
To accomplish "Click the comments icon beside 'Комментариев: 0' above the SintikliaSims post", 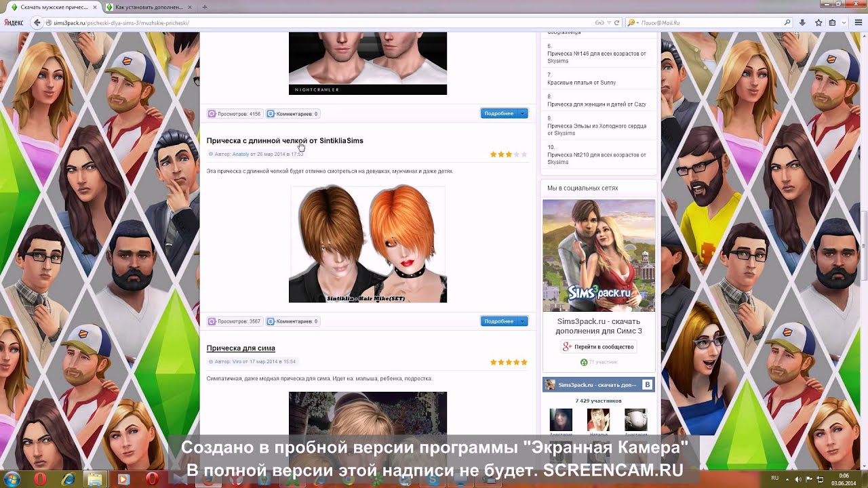I will pos(271,114).
